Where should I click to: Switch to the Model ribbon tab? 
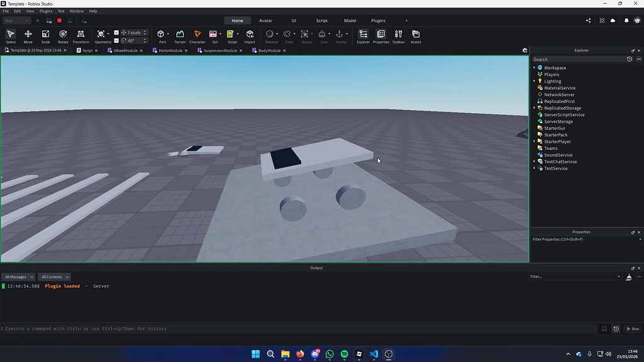[x=350, y=21]
